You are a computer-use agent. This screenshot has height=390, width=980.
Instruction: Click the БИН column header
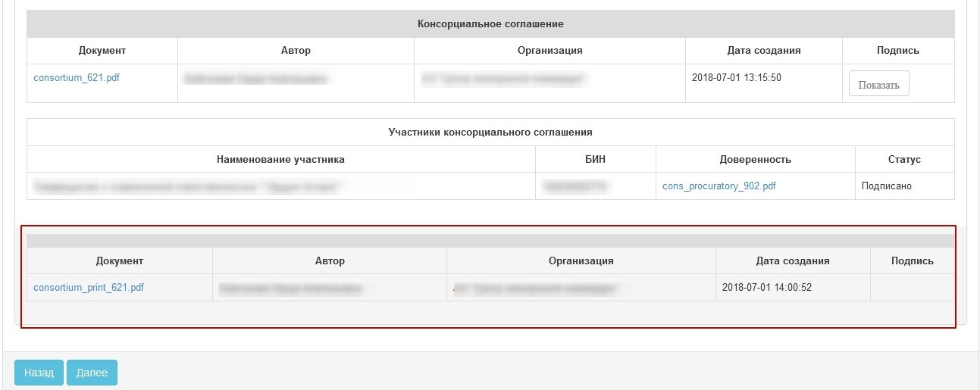(x=596, y=160)
